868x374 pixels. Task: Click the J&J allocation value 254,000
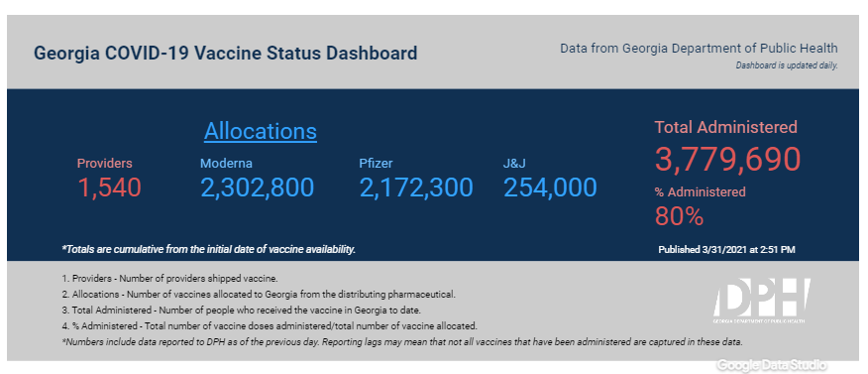[x=550, y=187]
